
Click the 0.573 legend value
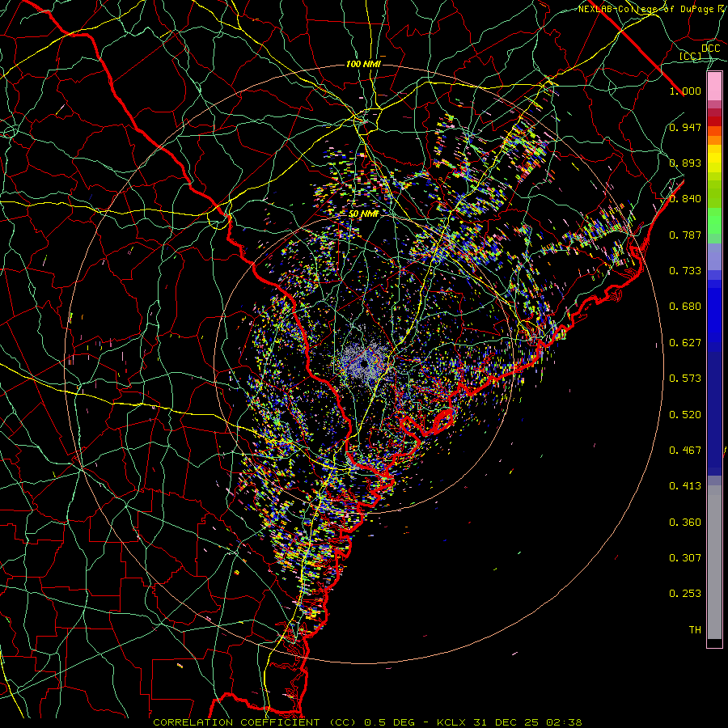(x=685, y=379)
